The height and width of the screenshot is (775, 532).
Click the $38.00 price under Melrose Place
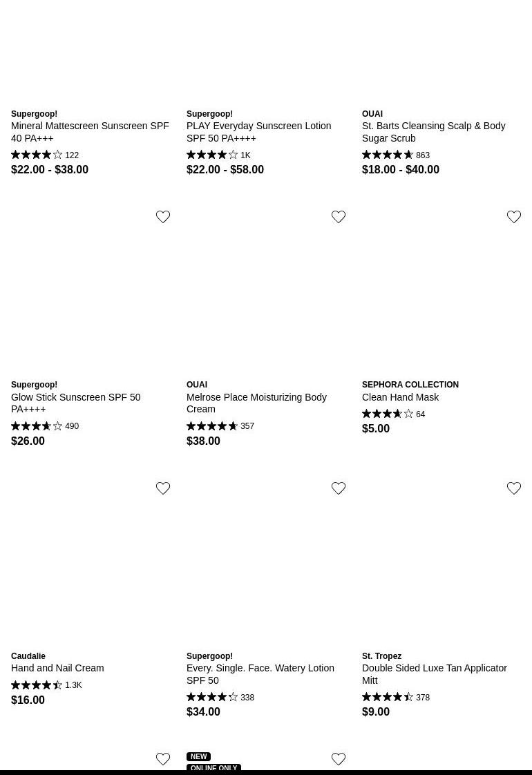(x=203, y=441)
